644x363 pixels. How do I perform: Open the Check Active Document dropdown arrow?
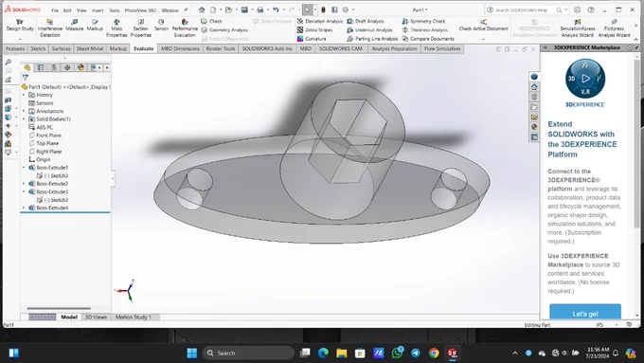click(483, 39)
